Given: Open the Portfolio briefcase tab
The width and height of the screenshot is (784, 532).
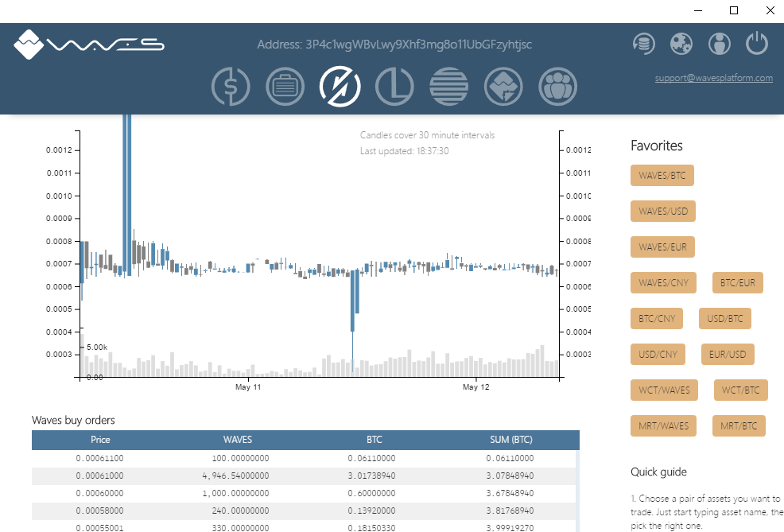Looking at the screenshot, I should coord(285,87).
